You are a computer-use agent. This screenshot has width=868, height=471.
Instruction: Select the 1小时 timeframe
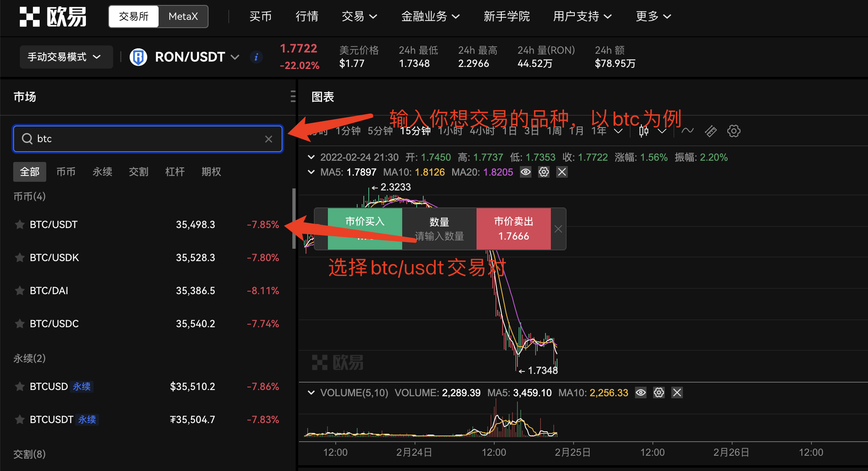click(x=450, y=131)
